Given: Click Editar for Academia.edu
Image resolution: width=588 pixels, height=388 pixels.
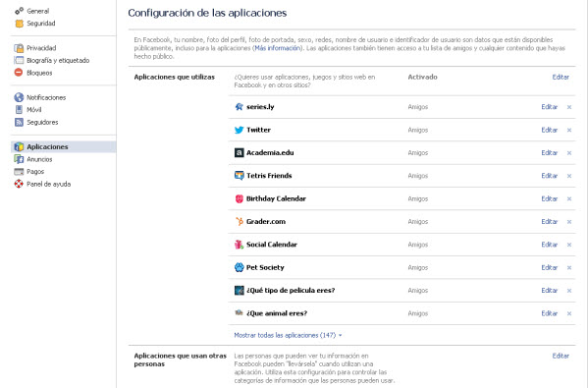Looking at the screenshot, I should pyautogui.click(x=550, y=152).
